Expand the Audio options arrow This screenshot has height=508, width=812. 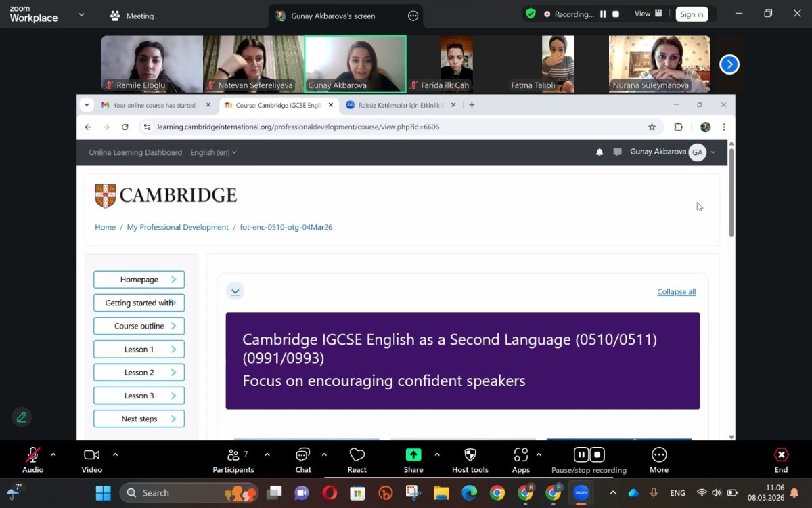coord(53,454)
